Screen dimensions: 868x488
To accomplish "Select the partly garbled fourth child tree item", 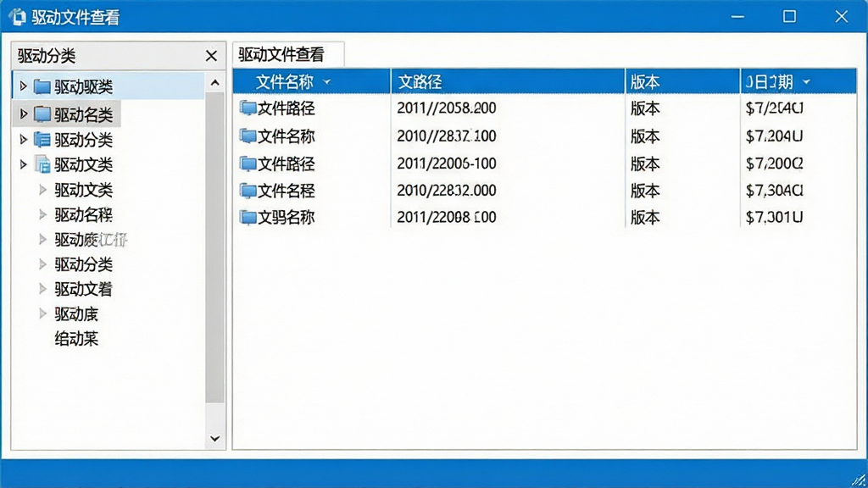I will point(91,240).
